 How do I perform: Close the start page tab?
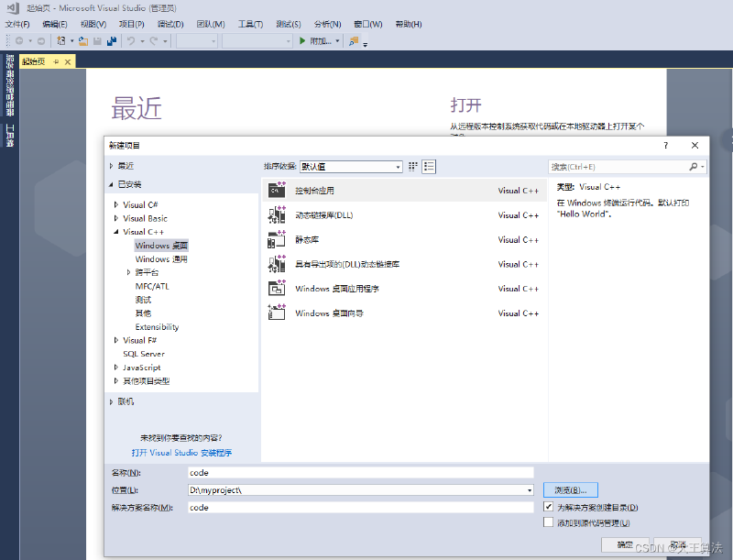(x=68, y=61)
